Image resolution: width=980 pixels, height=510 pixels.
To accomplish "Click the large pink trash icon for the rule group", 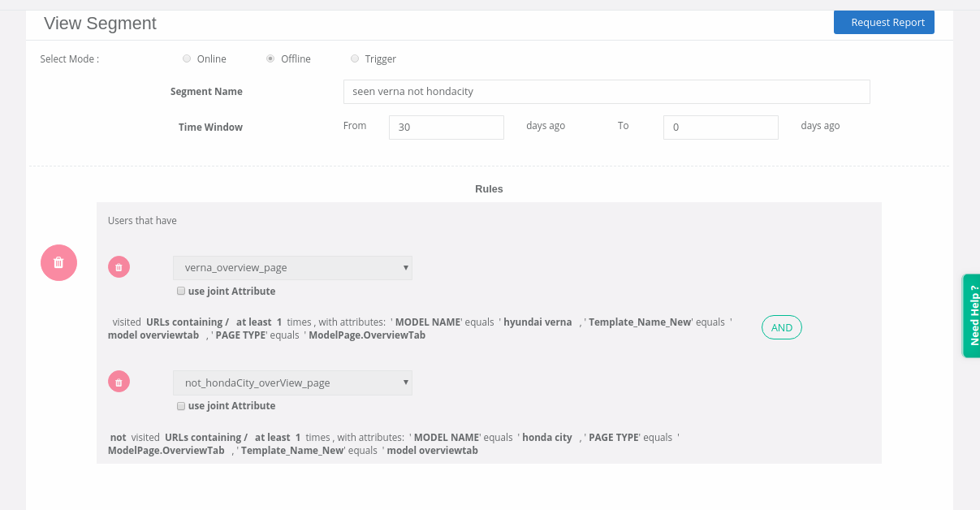I will [58, 262].
